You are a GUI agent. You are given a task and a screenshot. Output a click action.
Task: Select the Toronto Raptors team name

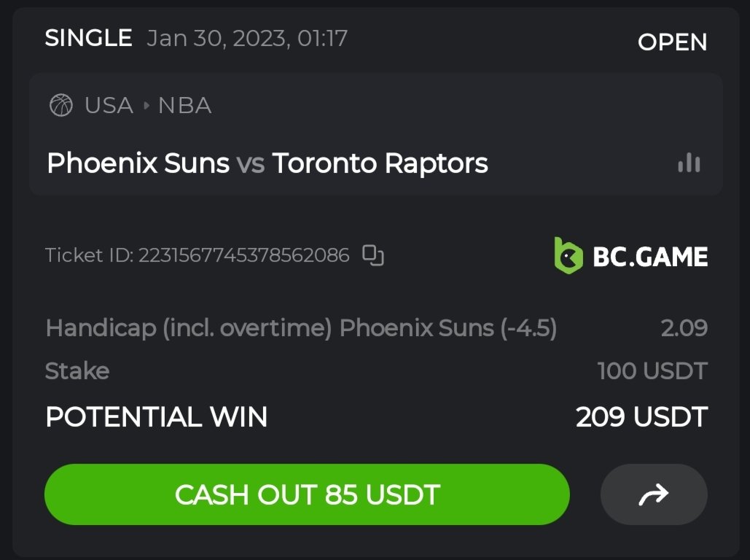pyautogui.click(x=380, y=163)
